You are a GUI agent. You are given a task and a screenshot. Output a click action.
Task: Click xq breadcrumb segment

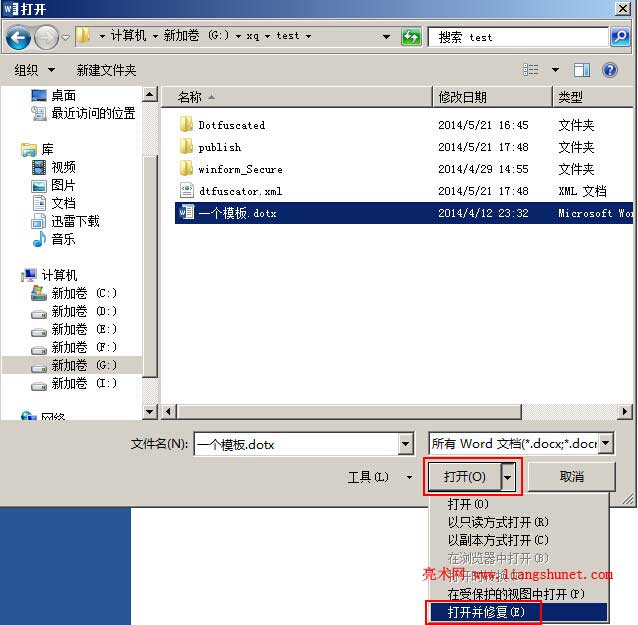pos(252,36)
